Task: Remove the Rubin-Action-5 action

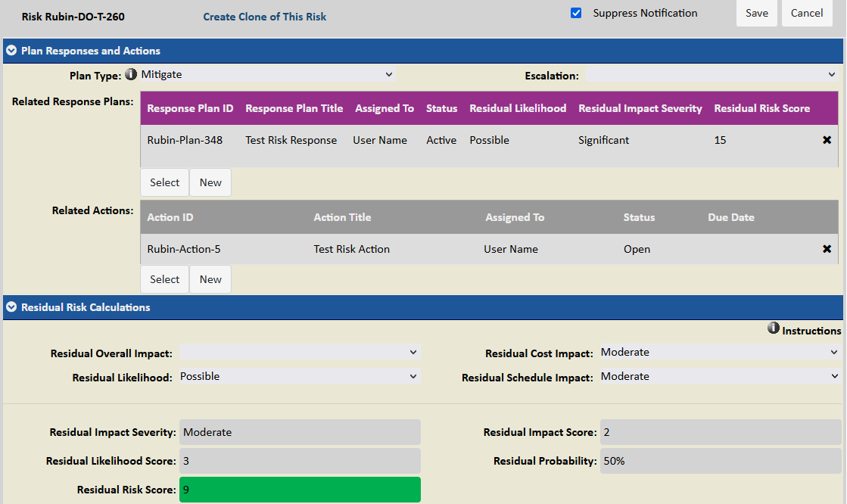Action: tap(827, 249)
